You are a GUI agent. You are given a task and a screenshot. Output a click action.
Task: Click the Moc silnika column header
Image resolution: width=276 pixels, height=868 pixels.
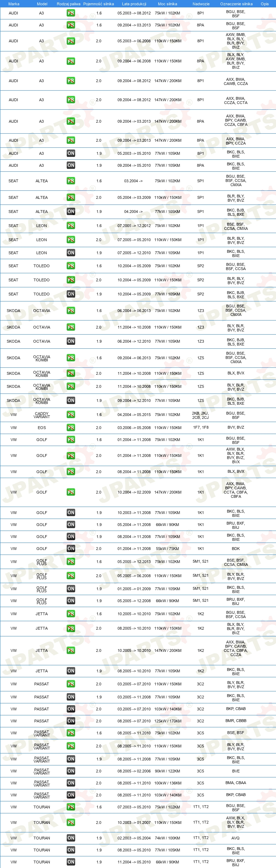(168, 4)
